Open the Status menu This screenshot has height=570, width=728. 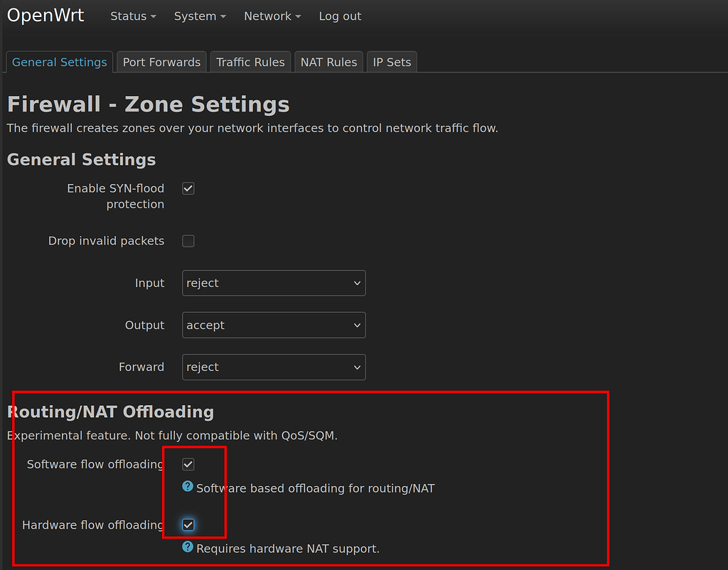[133, 16]
